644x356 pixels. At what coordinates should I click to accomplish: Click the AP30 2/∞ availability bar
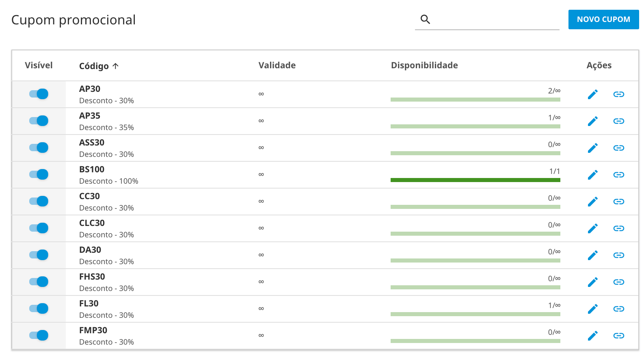pyautogui.click(x=475, y=100)
